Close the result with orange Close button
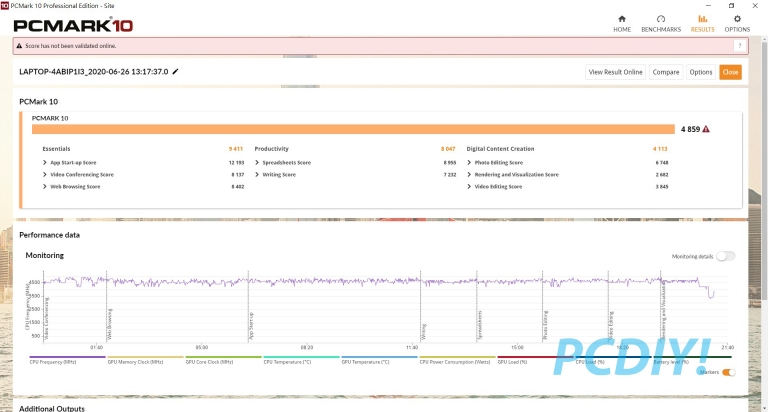The height and width of the screenshot is (412, 768). coord(730,72)
